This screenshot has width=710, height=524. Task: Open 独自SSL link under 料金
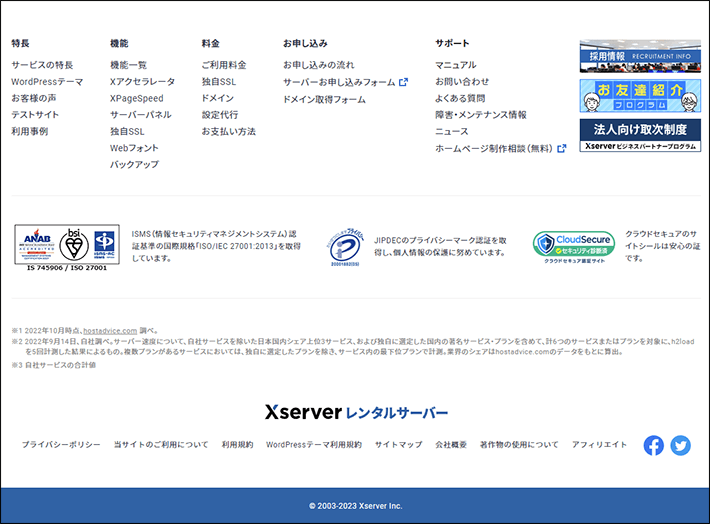pyautogui.click(x=219, y=82)
